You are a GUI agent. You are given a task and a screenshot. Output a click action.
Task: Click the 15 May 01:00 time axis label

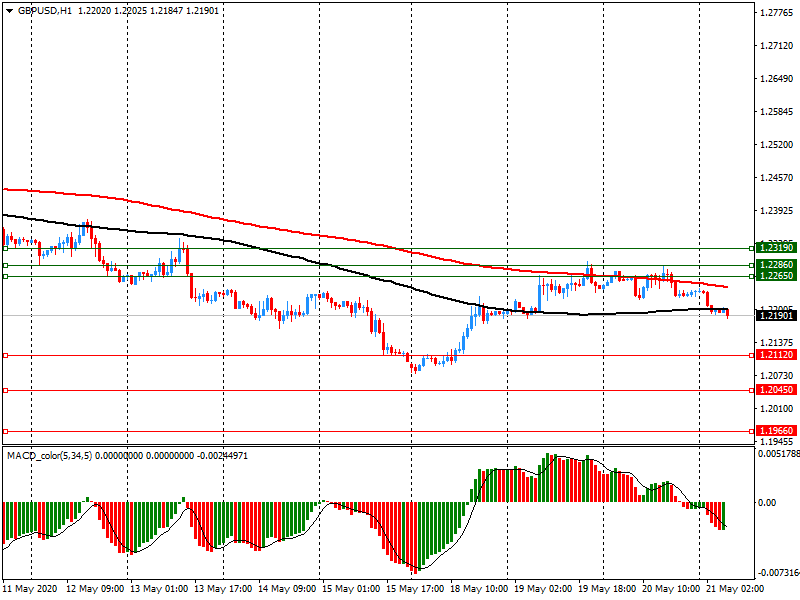coord(352,589)
